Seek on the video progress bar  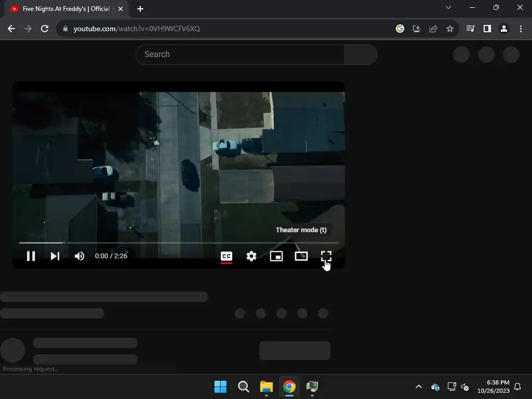(179, 243)
